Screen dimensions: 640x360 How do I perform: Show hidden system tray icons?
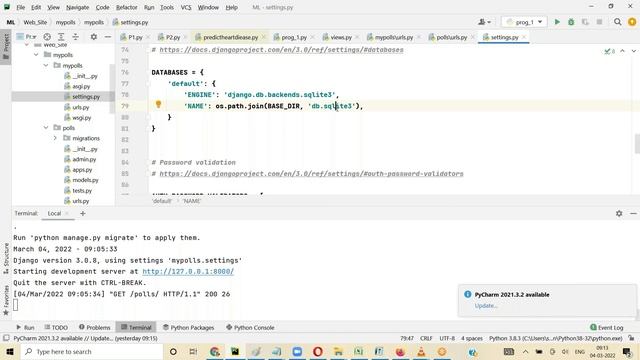click(525, 351)
